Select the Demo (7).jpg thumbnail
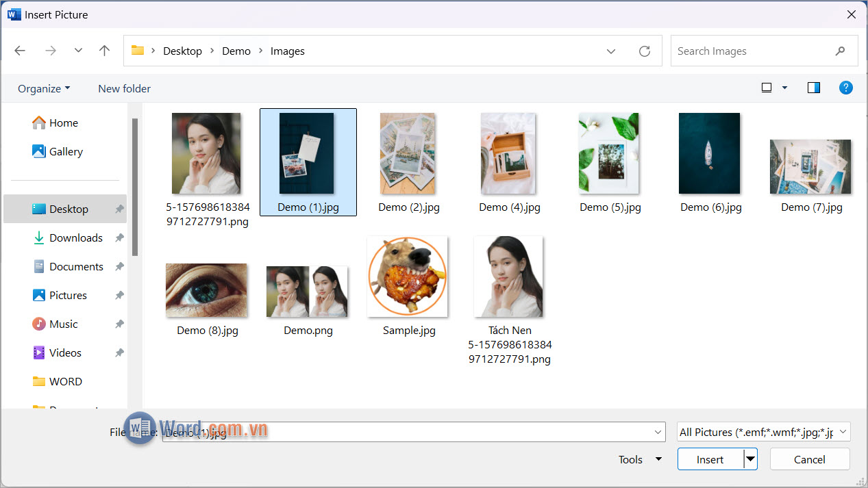The width and height of the screenshot is (868, 488). pos(810,167)
